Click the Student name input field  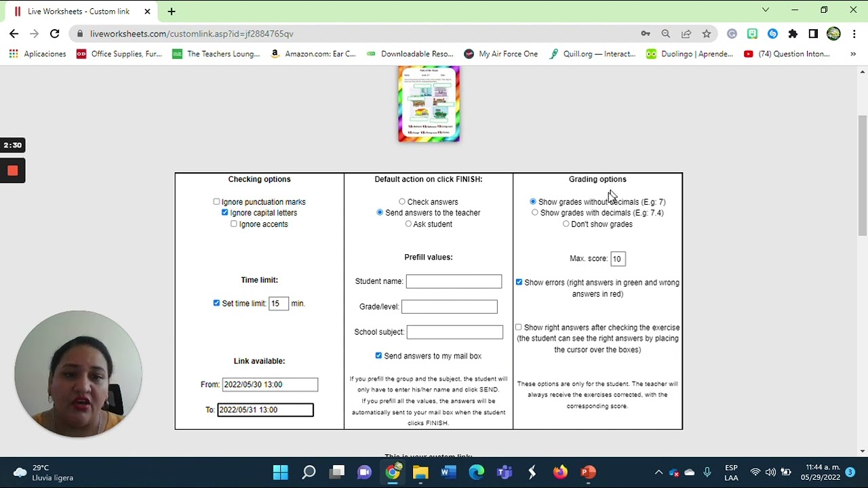(454, 281)
